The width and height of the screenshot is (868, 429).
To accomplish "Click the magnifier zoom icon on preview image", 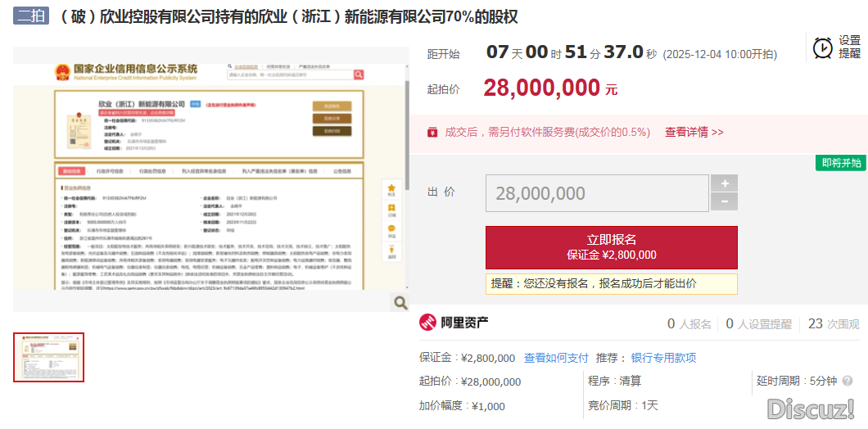I will [400, 303].
